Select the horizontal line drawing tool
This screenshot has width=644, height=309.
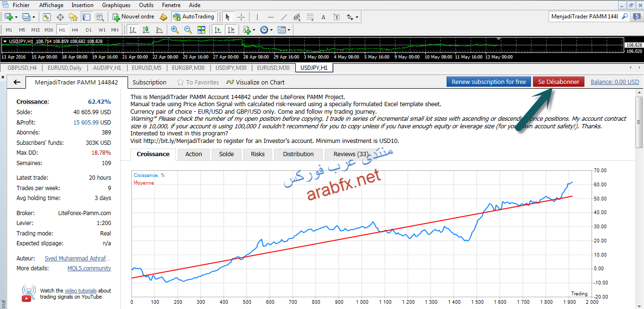(270, 17)
